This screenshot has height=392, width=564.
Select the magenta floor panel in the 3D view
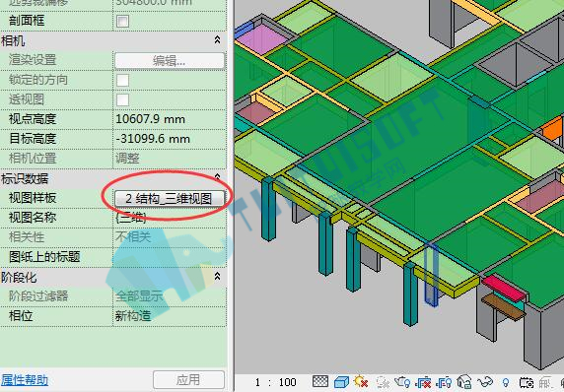coord(262,38)
